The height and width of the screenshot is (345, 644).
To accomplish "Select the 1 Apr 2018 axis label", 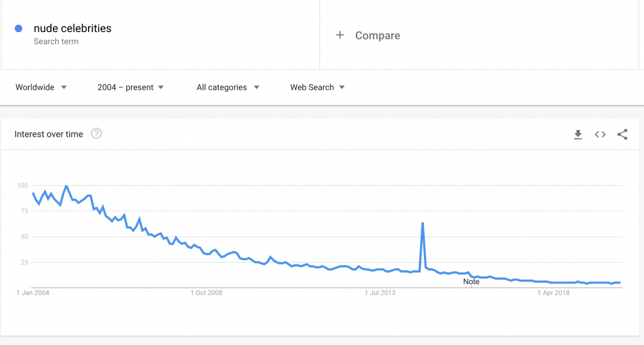I will click(553, 293).
